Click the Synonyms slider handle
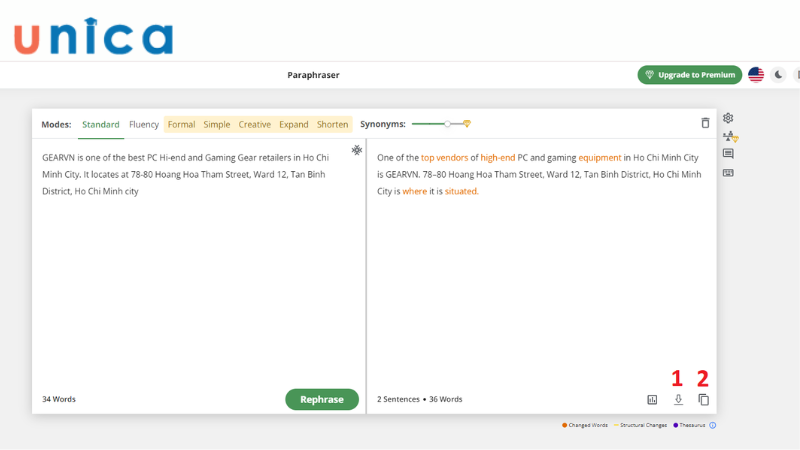 coord(449,124)
